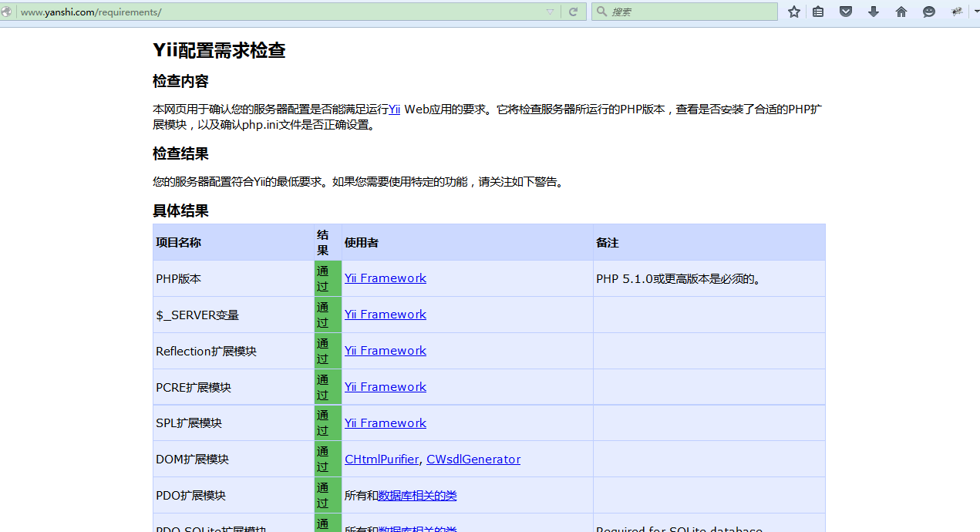Viewport: 980px width, 532px height.
Task: Open the CWsdlGenerator link
Action: point(473,460)
